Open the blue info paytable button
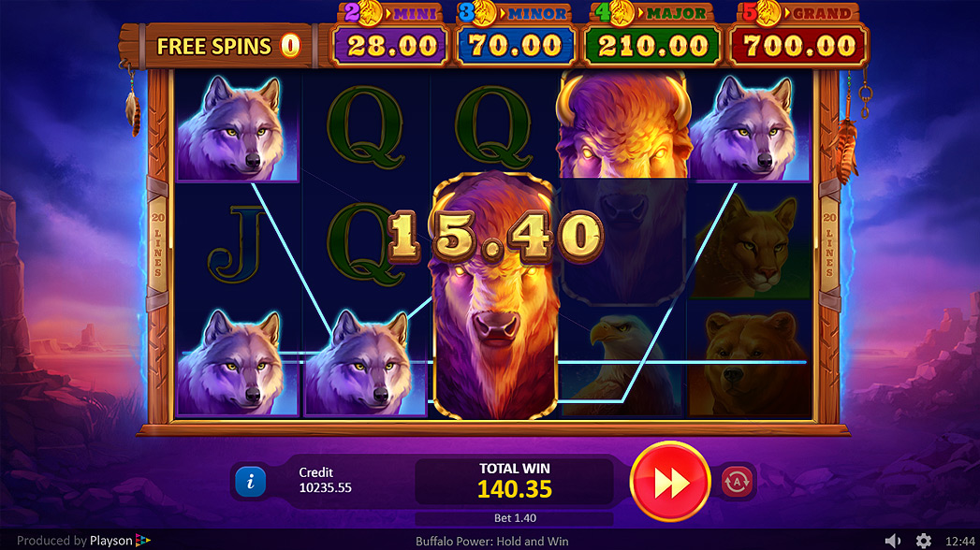Screen dimensions: 980x550 tap(251, 482)
